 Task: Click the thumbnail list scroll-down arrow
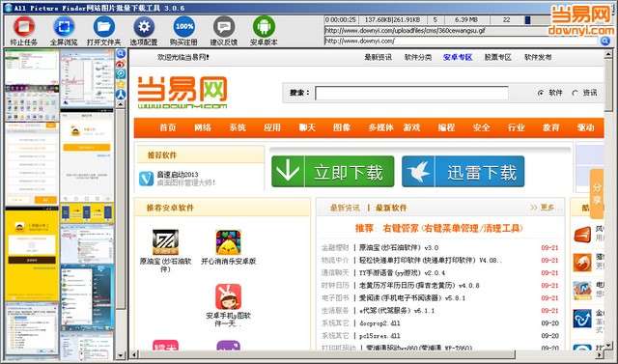click(x=121, y=355)
